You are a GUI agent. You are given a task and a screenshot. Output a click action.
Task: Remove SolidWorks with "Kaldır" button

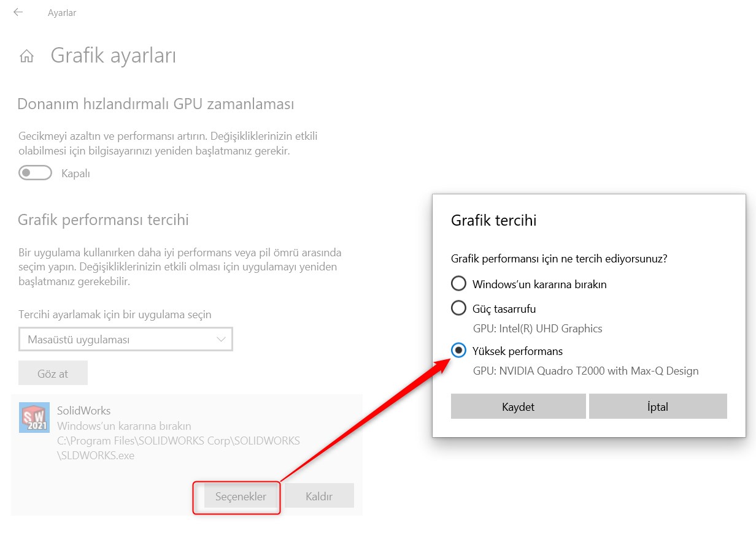pyautogui.click(x=319, y=496)
